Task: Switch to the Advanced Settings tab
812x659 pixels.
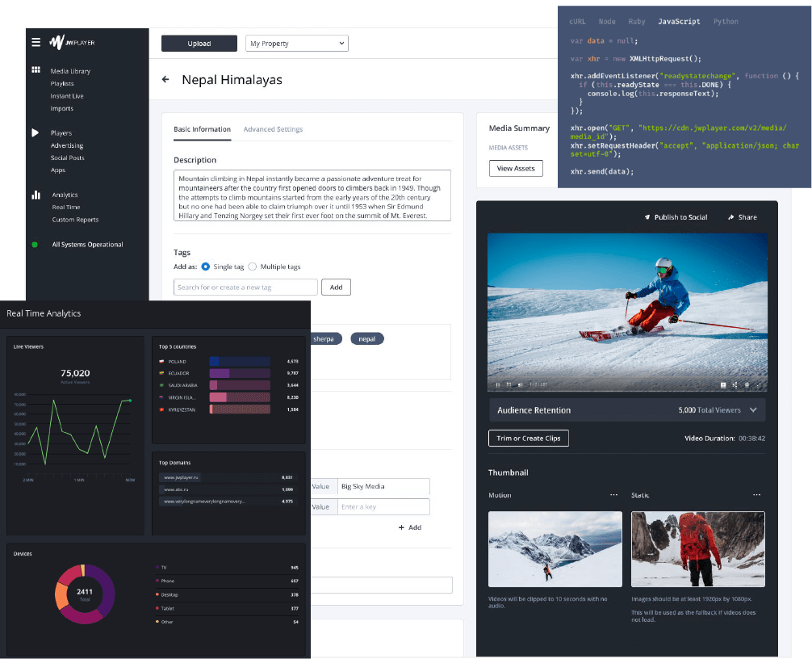Action: click(274, 128)
